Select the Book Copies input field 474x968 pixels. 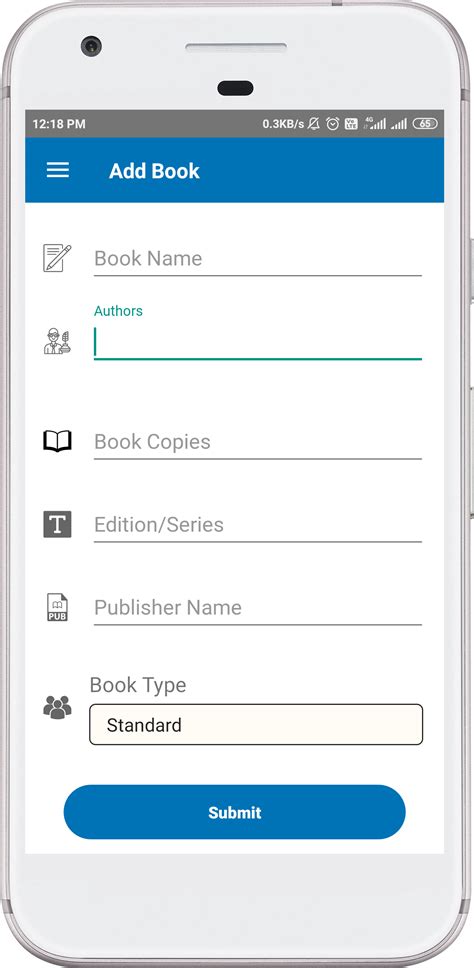258,442
